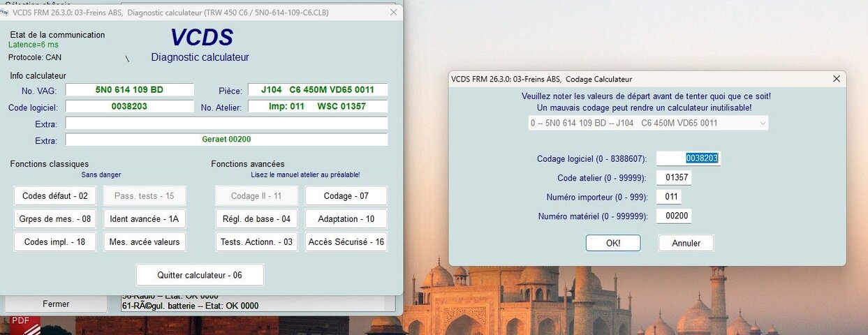The height and width of the screenshot is (335, 868).
Task: Confirm coding with OK! button
Action: click(613, 243)
